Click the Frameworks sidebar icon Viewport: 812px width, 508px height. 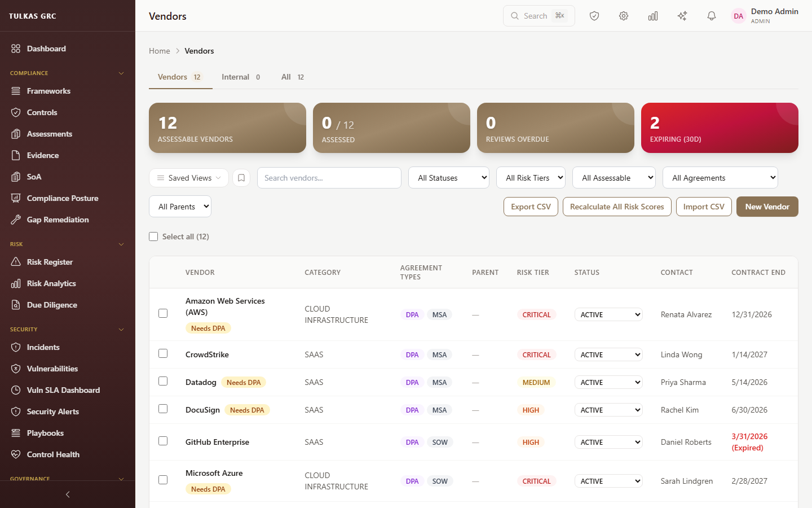point(16,91)
